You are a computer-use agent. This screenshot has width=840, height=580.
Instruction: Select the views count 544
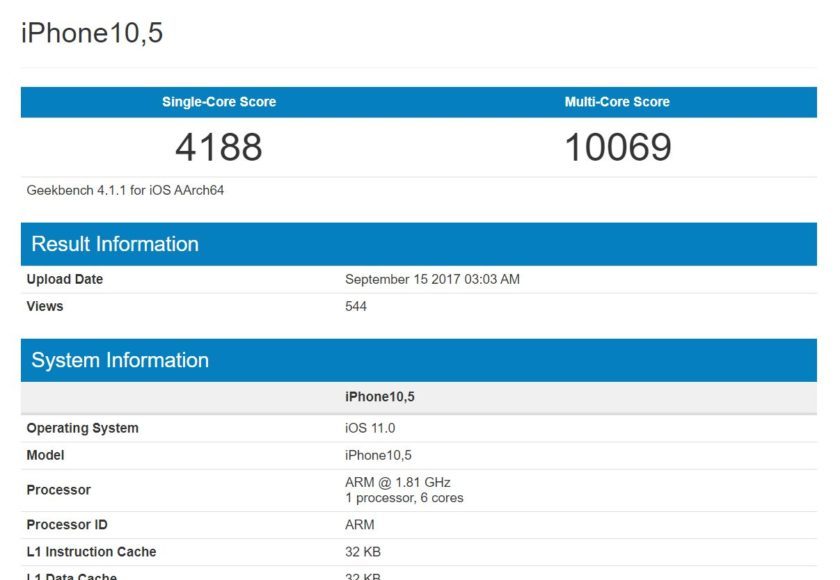[356, 306]
